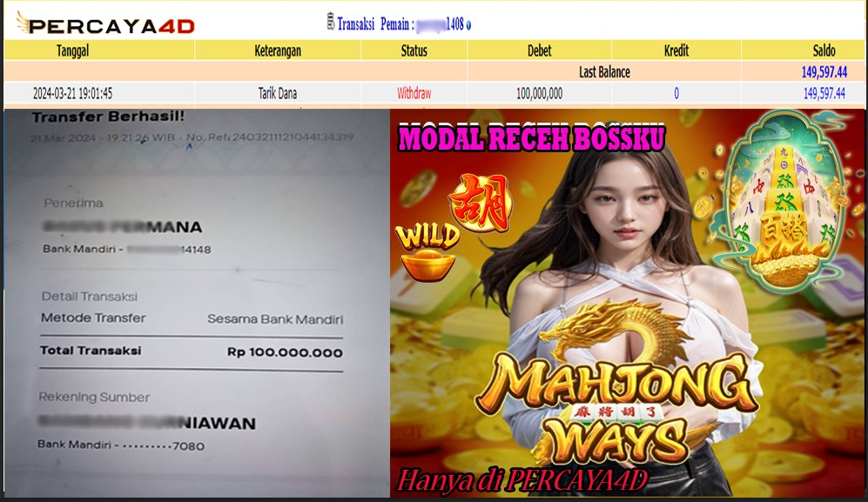This screenshot has height=502, width=868.
Task: Sort by the Saldo column header
Action: coord(824,50)
